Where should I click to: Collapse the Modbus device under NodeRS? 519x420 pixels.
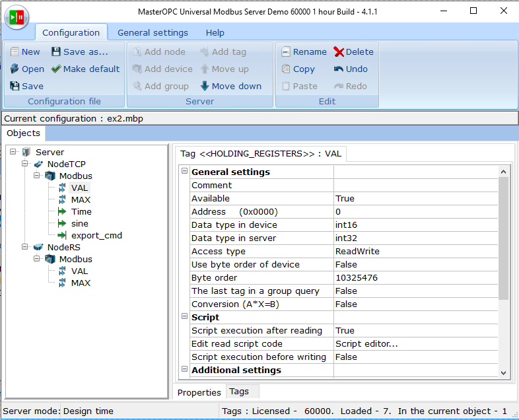coord(37,259)
